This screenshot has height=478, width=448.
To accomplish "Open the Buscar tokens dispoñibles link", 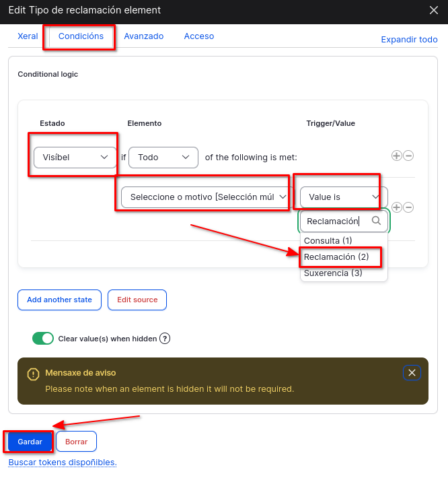I will (63, 463).
